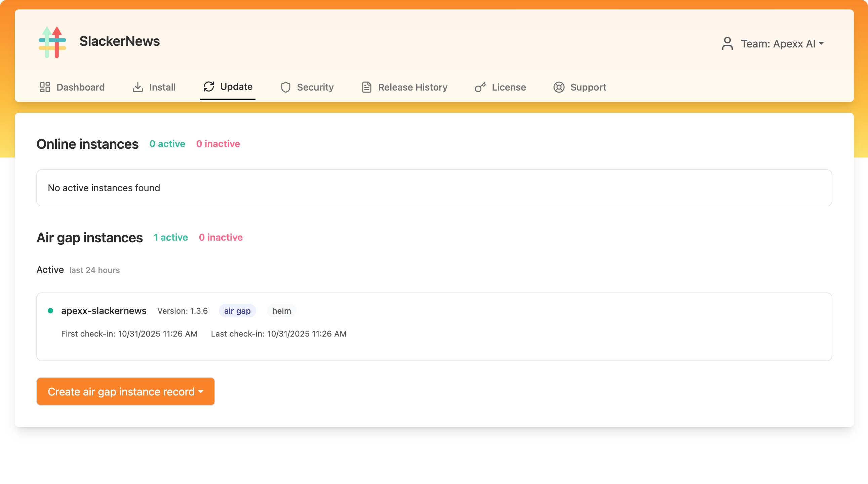This screenshot has height=484, width=868.
Task: Click the License key icon
Action: tap(480, 87)
